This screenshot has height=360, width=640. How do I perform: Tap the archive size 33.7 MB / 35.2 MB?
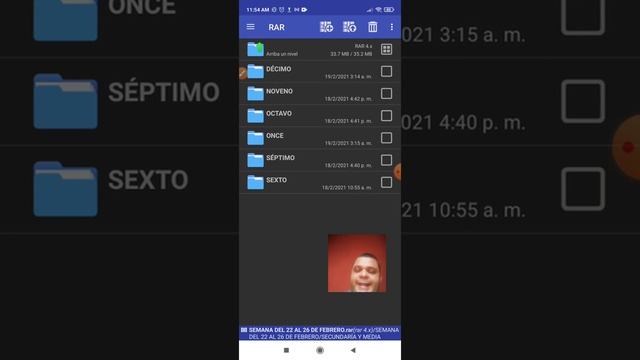pyautogui.click(x=351, y=54)
